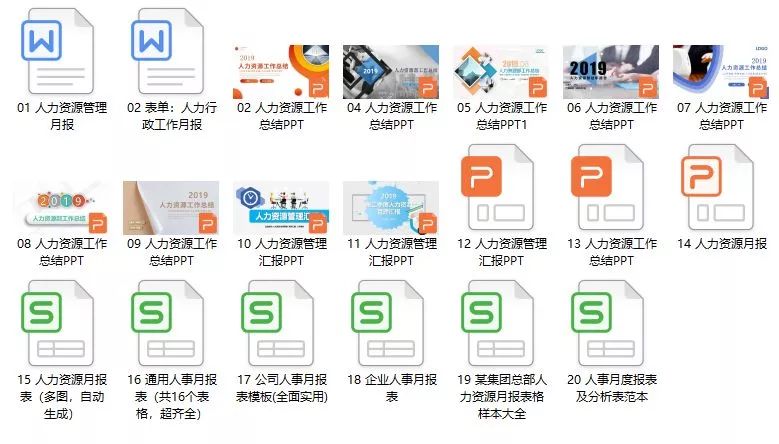Image resolution: width=779 pixels, height=444 pixels.
Task: Open the 16 通用人事月报表 spreadsheet file
Action: [x=167, y=323]
